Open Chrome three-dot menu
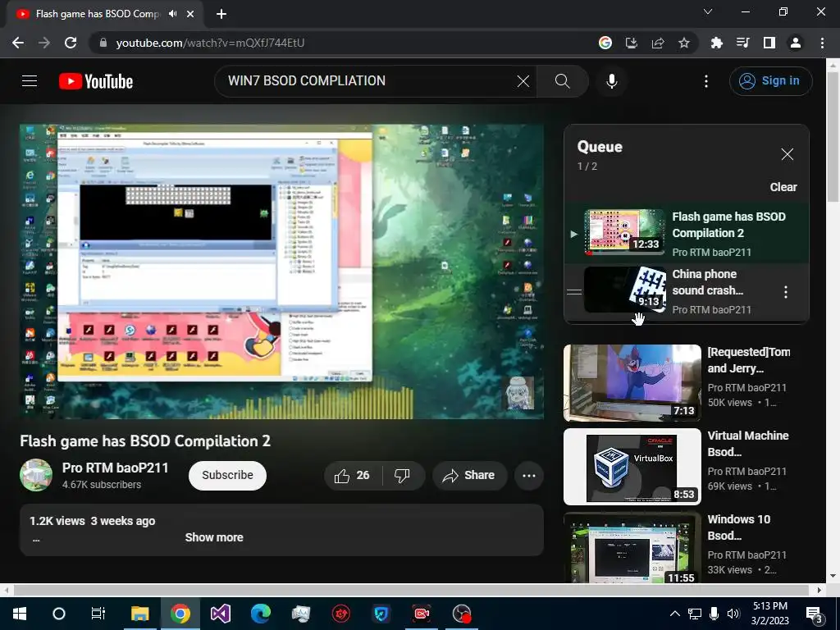This screenshot has height=630, width=840. 822,43
